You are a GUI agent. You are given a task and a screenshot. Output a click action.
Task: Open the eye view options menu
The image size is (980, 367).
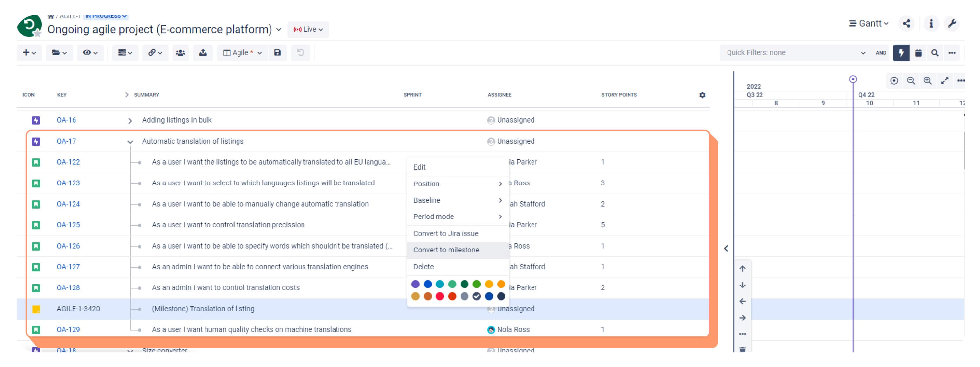click(90, 53)
